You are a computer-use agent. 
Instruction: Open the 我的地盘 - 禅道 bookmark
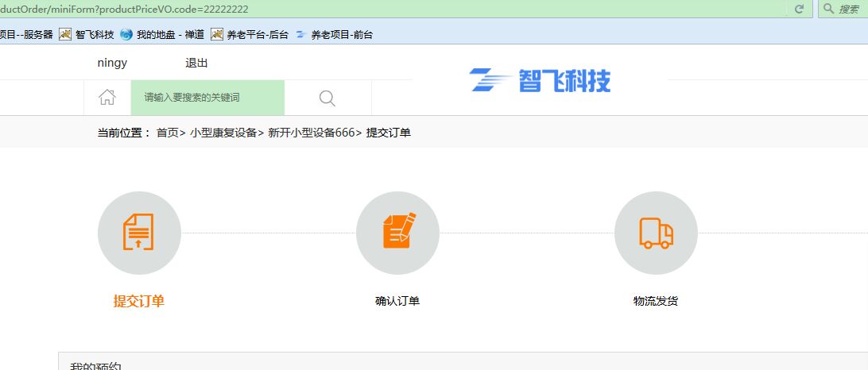point(162,34)
